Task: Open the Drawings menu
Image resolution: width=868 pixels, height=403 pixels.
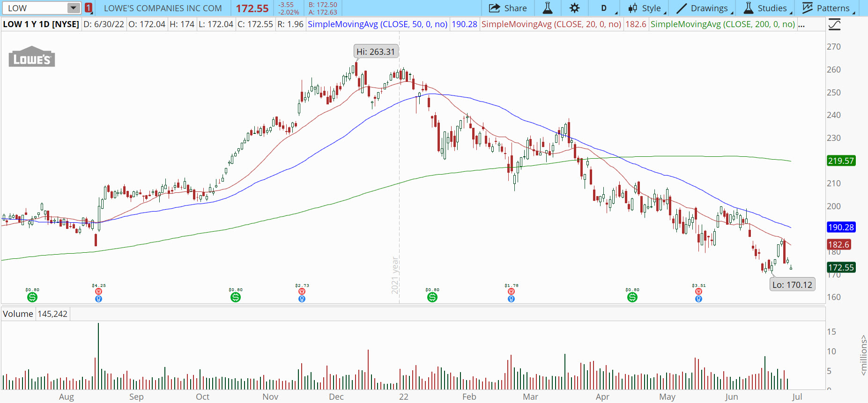Action: pos(705,8)
